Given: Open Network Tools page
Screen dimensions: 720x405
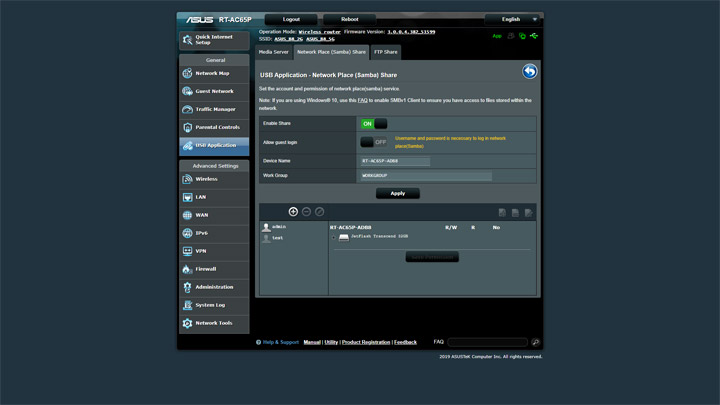Looking at the screenshot, I should click(x=214, y=323).
